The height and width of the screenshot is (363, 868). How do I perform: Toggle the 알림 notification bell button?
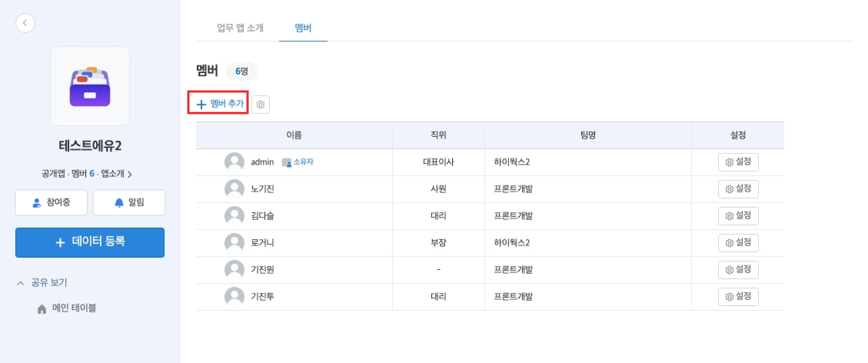[129, 202]
